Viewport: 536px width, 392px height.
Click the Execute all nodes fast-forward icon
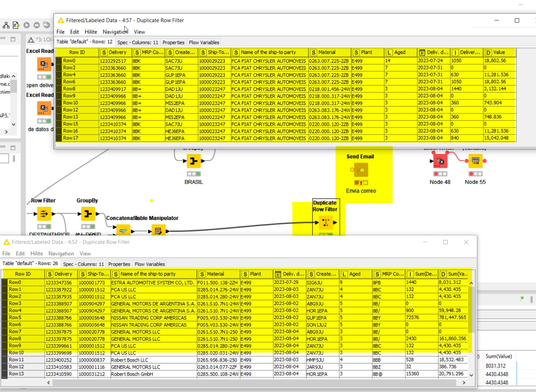[x=37, y=25]
